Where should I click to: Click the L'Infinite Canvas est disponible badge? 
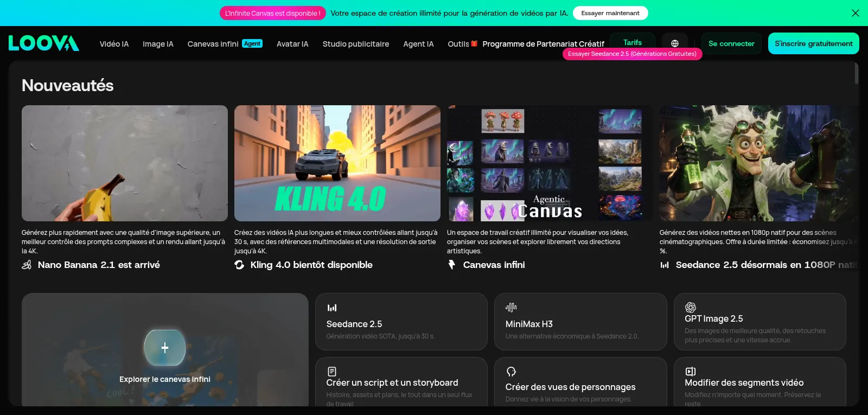(x=273, y=13)
